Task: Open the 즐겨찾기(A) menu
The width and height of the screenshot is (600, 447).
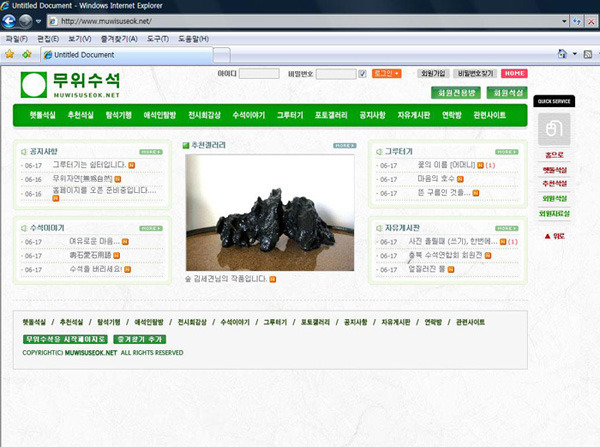Action: [119, 39]
